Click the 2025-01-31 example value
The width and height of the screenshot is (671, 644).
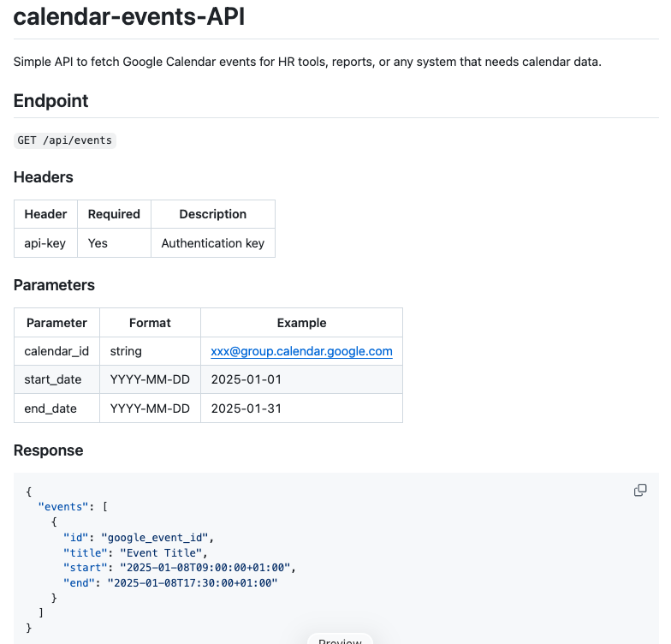[x=246, y=408]
